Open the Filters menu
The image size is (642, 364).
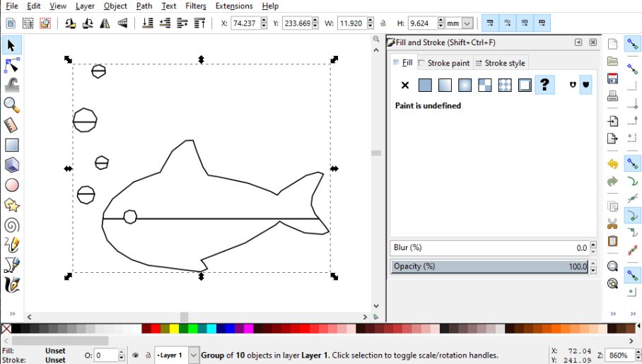[196, 6]
